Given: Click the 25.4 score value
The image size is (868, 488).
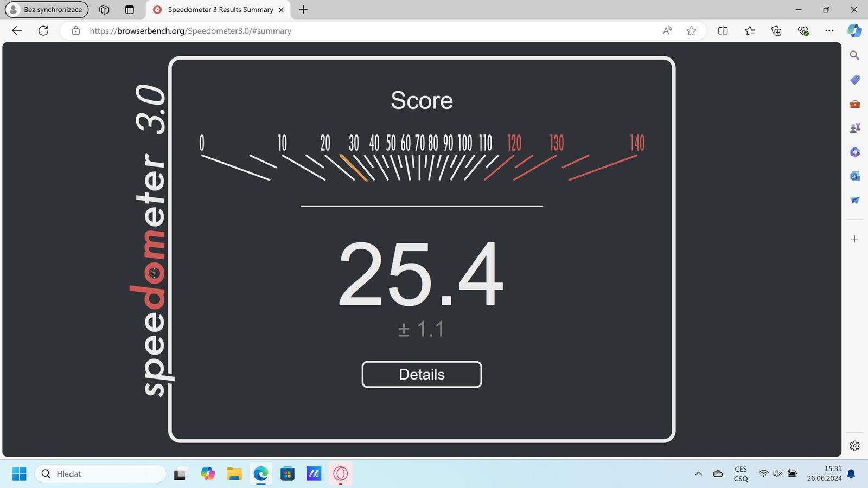Looking at the screenshot, I should coord(422,275).
